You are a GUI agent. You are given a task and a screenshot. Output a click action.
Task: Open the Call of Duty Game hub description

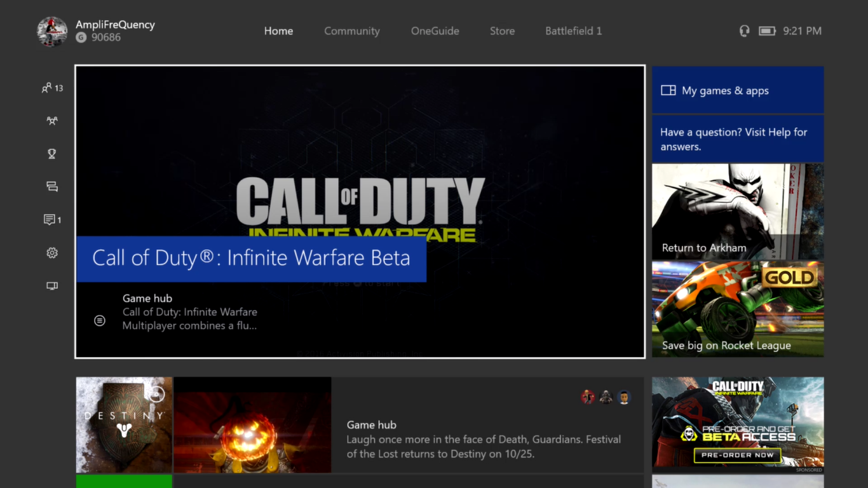190,312
